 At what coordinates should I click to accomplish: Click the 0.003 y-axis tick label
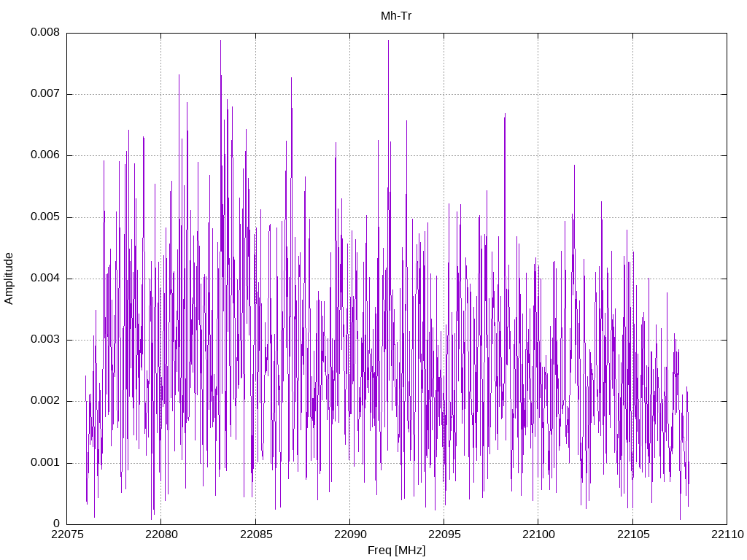(45, 340)
